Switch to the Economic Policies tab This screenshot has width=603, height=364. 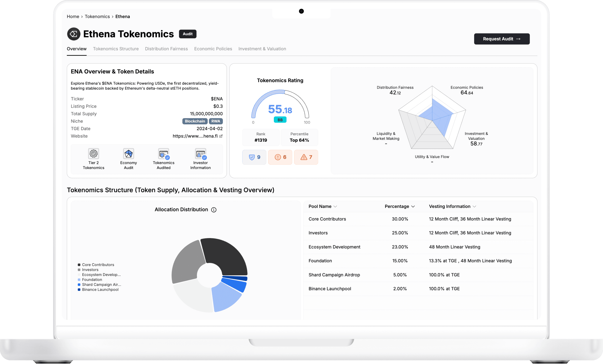pos(213,49)
